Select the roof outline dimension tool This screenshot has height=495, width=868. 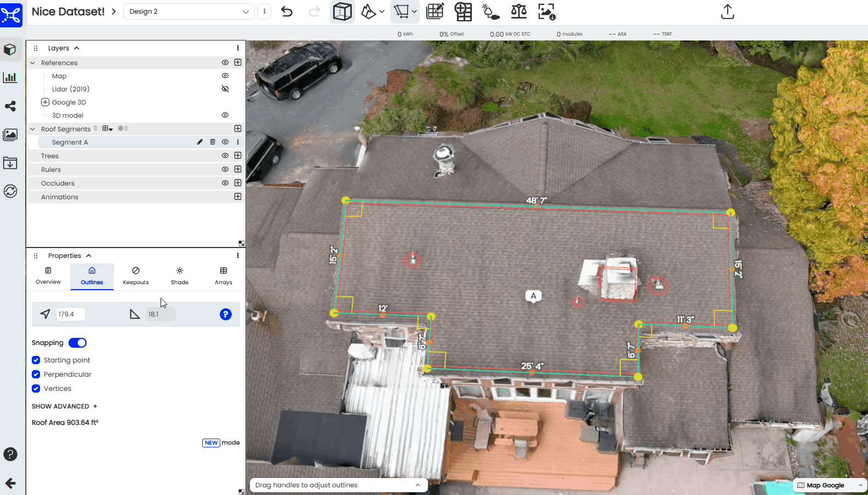(x=401, y=11)
